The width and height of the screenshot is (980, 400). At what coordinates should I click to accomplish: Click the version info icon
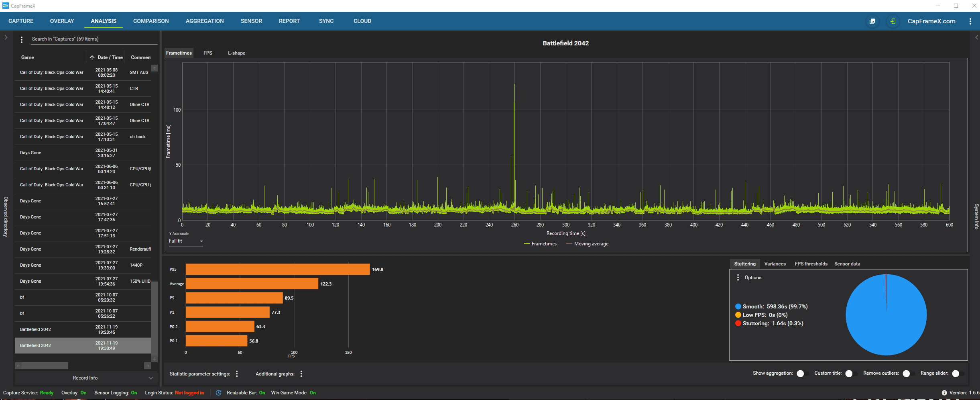coord(944,393)
